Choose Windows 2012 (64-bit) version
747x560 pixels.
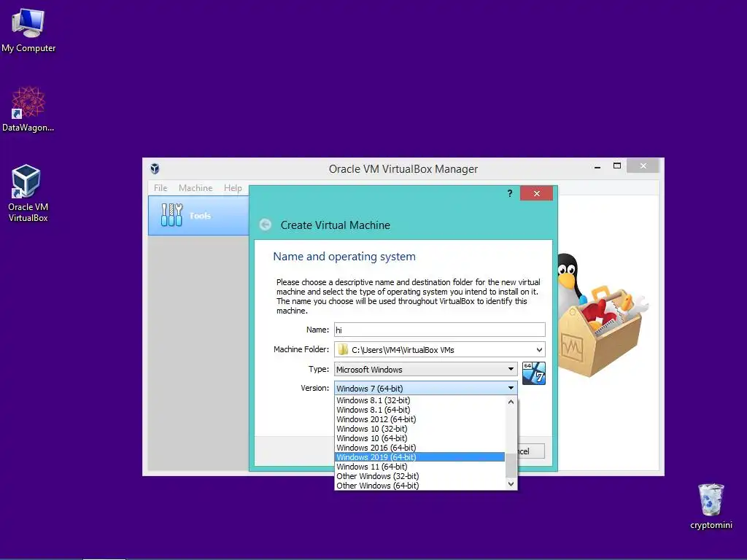tap(419, 419)
